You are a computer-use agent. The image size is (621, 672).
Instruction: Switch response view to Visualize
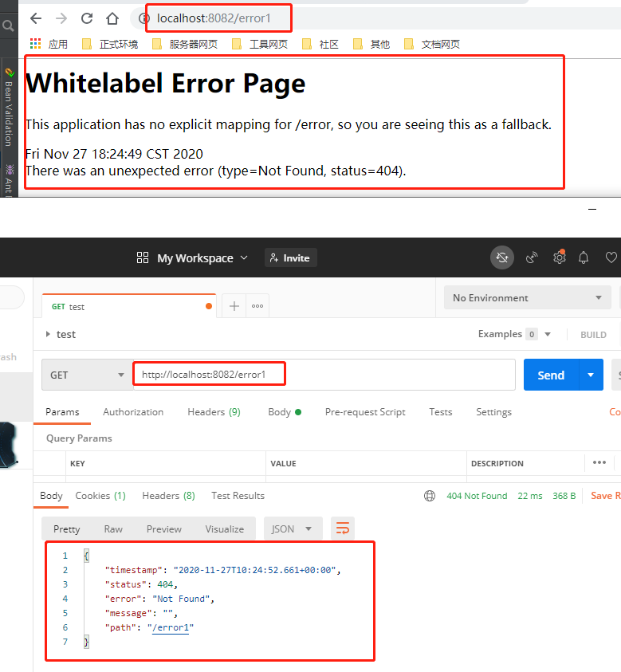[x=225, y=529]
